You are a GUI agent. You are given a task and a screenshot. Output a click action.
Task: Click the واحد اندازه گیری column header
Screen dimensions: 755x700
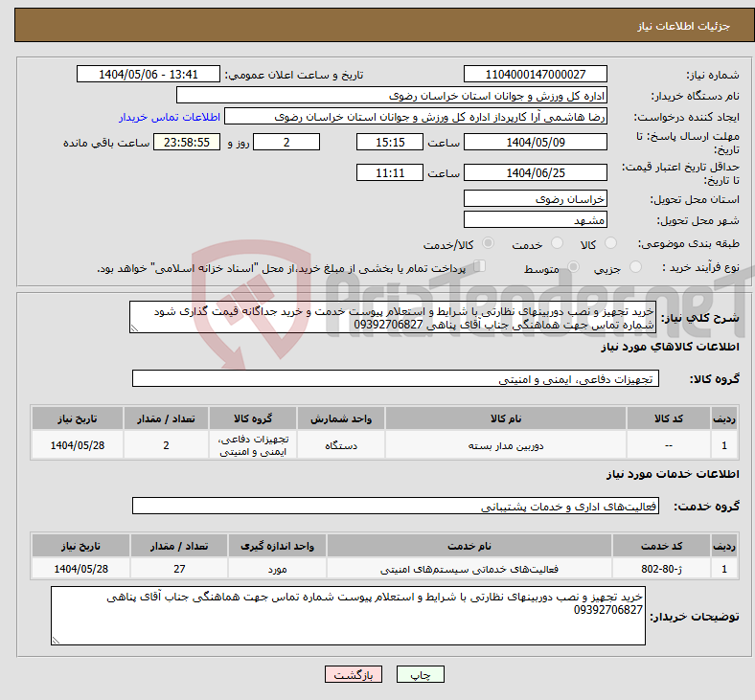pos(277,546)
